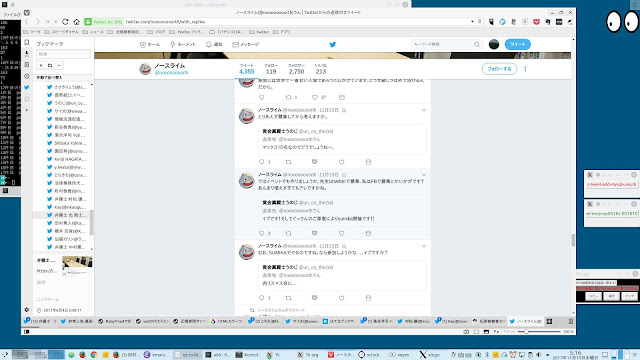This screenshot has height=360, width=640.
Task: Open the chevron menu on ではイベント tweet
Action: (424, 175)
